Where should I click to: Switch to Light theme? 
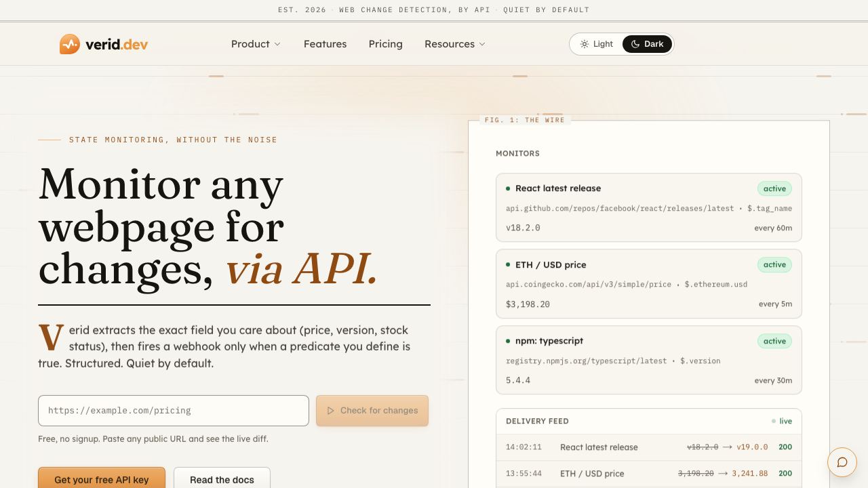coord(597,44)
